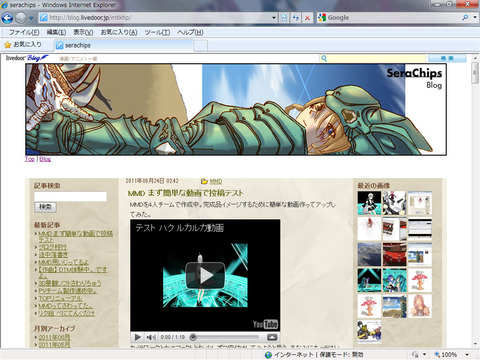Refresh the page with the reload icon

296,18
